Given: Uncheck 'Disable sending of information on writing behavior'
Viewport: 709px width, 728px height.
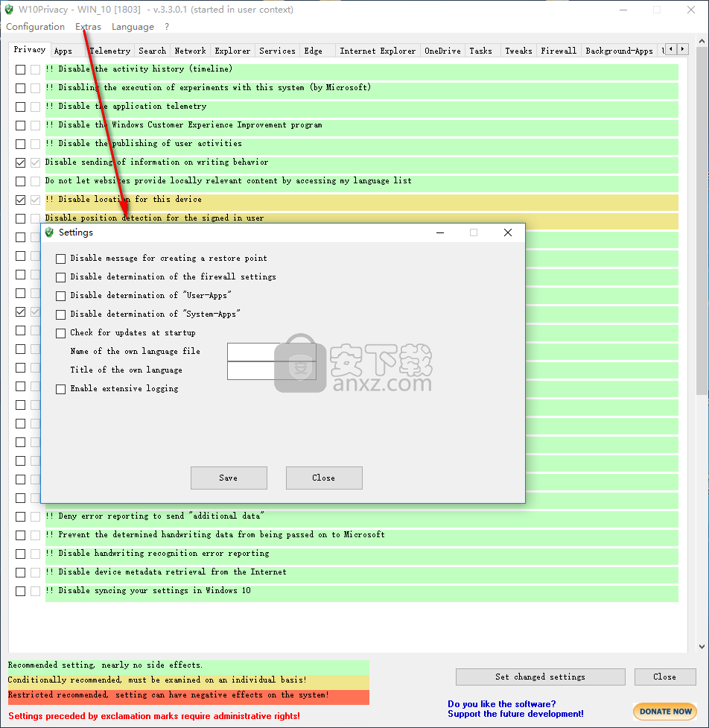Looking at the screenshot, I should (x=20, y=162).
